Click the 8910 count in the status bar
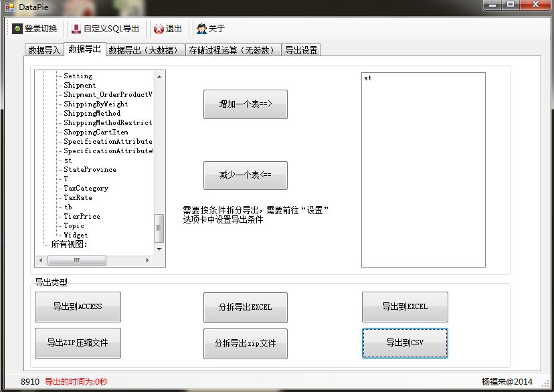This screenshot has width=554, height=392. [30, 382]
